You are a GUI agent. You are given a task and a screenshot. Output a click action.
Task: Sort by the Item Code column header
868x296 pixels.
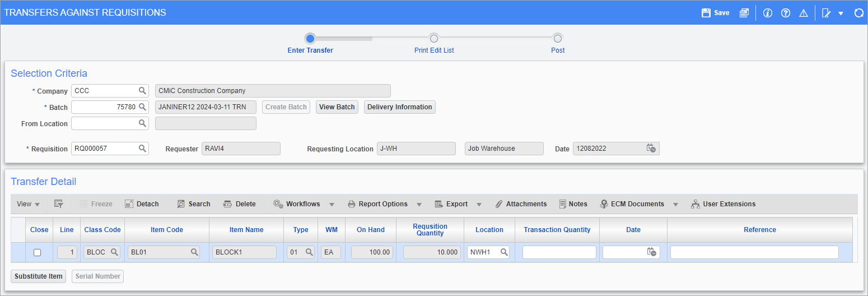pyautogui.click(x=167, y=230)
